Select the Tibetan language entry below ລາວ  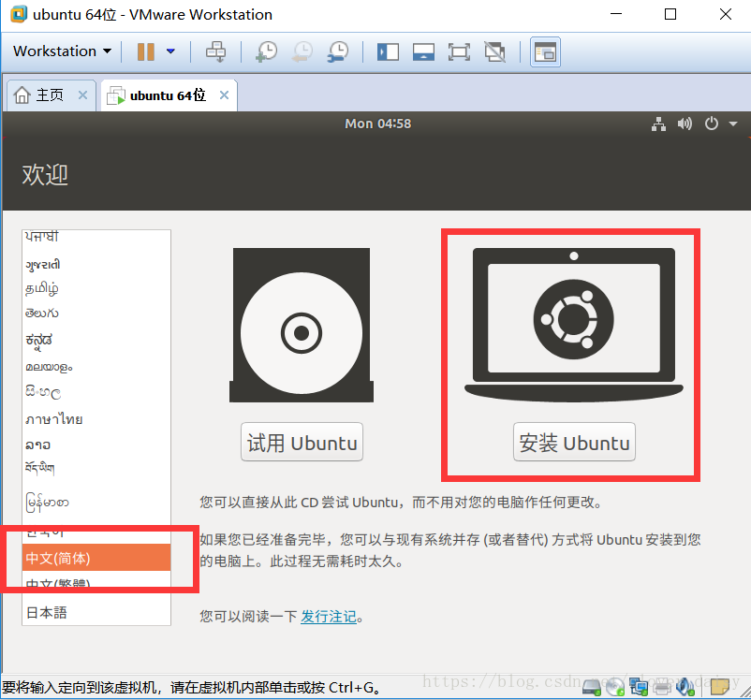pos(96,468)
